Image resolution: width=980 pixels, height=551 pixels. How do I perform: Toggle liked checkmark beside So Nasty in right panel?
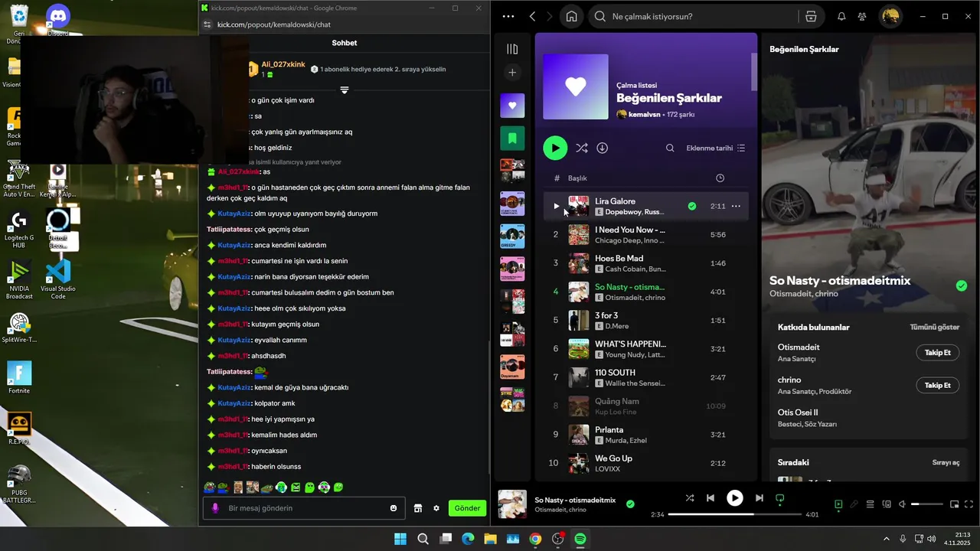point(962,285)
